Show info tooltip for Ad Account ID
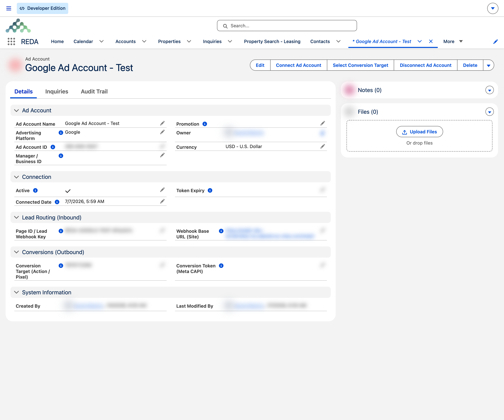This screenshot has width=504, height=420. coord(53,147)
